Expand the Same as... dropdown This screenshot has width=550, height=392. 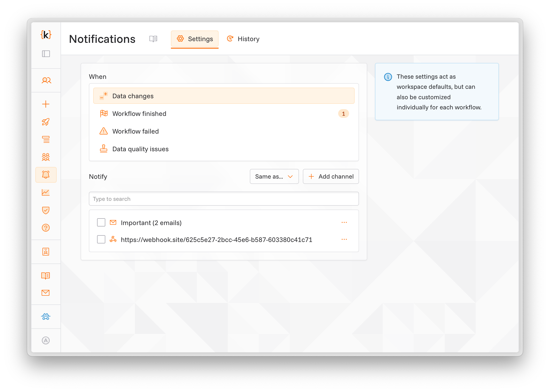274,176
